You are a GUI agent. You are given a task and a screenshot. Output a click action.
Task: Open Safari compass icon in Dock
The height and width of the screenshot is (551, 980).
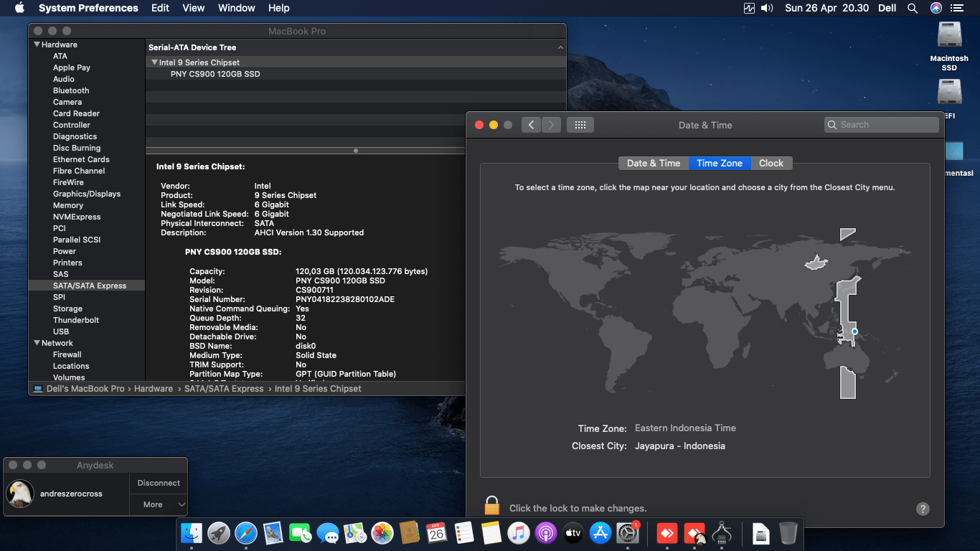point(246,533)
